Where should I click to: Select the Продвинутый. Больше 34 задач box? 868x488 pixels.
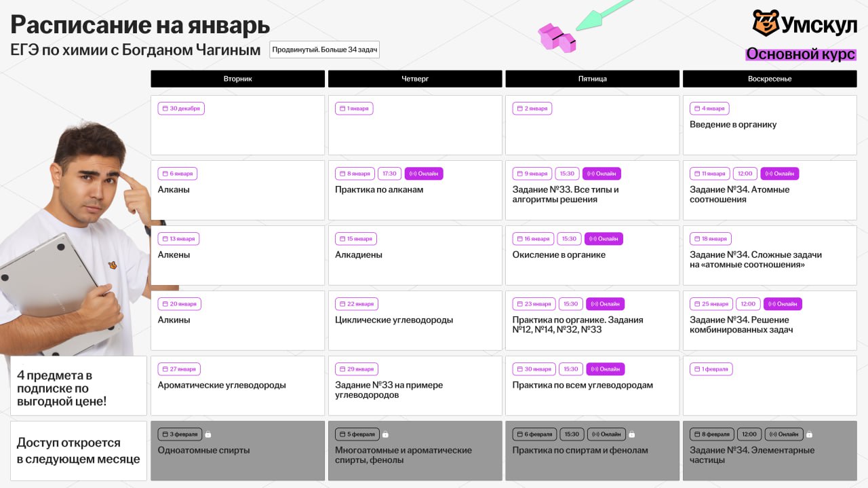[324, 50]
